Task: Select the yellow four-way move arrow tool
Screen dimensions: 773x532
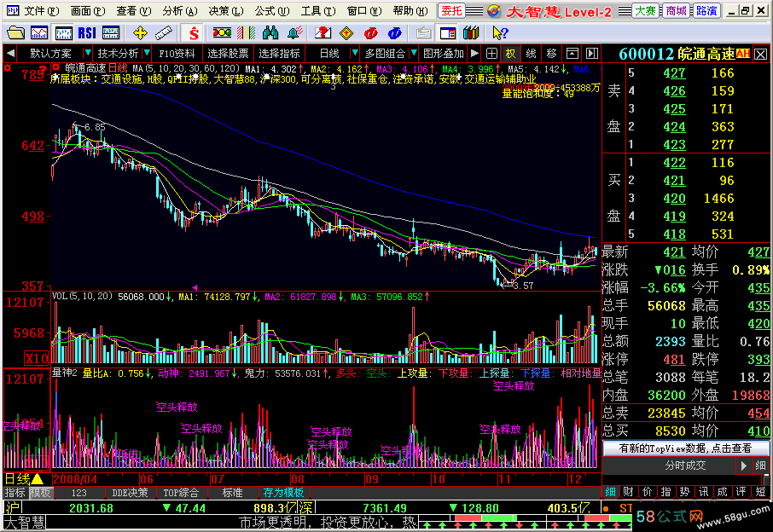Action: click(x=140, y=33)
